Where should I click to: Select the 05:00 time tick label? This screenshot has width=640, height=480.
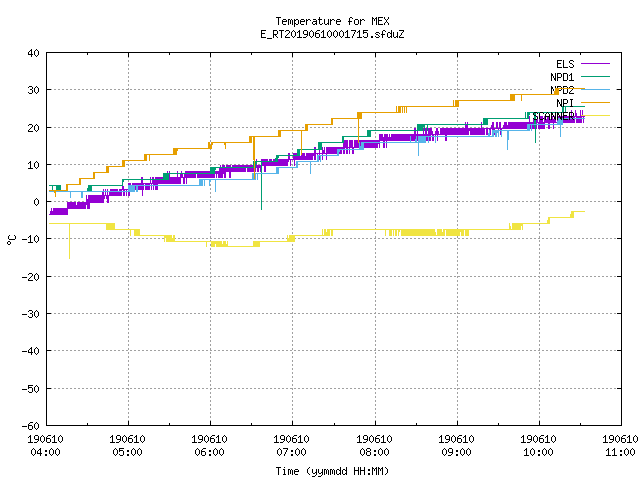click(127, 452)
